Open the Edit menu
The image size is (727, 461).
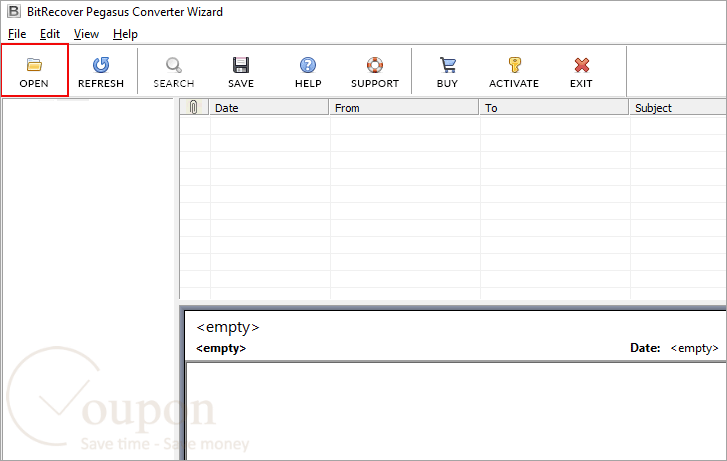click(x=50, y=34)
